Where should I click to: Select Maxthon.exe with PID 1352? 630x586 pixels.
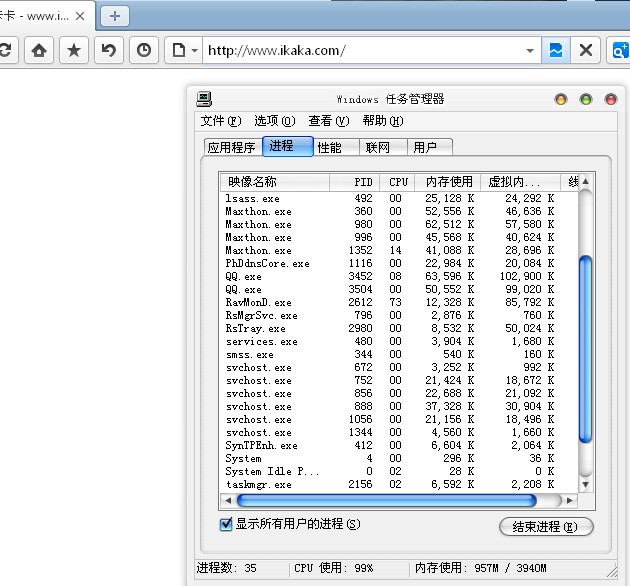[x=399, y=250]
